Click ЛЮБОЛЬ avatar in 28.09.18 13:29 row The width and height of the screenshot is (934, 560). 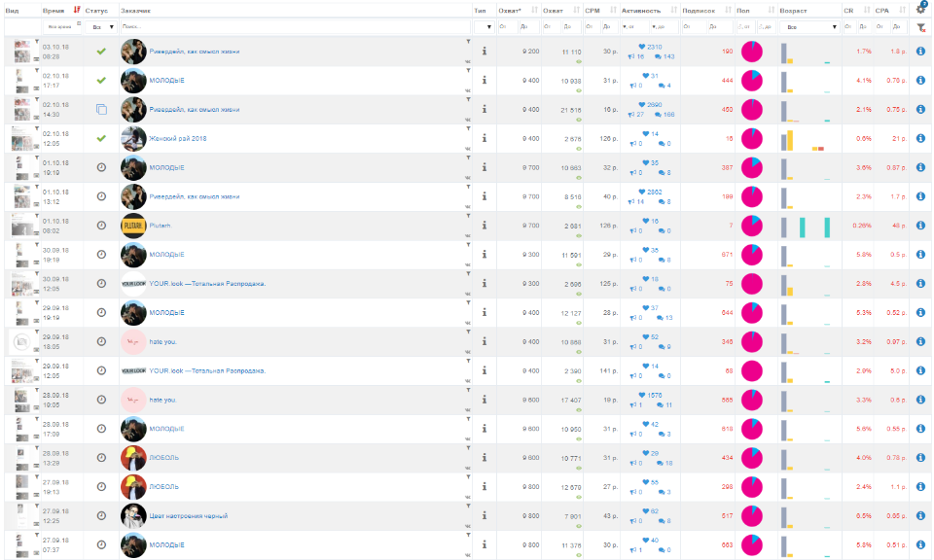click(133, 458)
